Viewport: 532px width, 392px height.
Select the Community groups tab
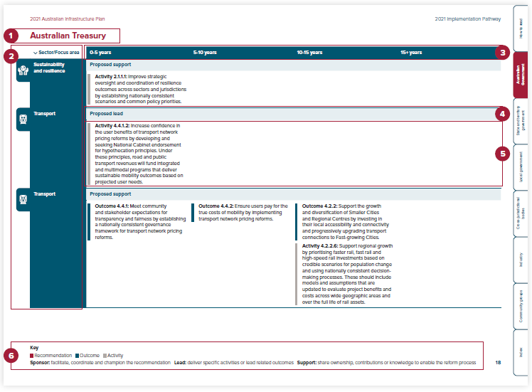pyautogui.click(x=521, y=305)
